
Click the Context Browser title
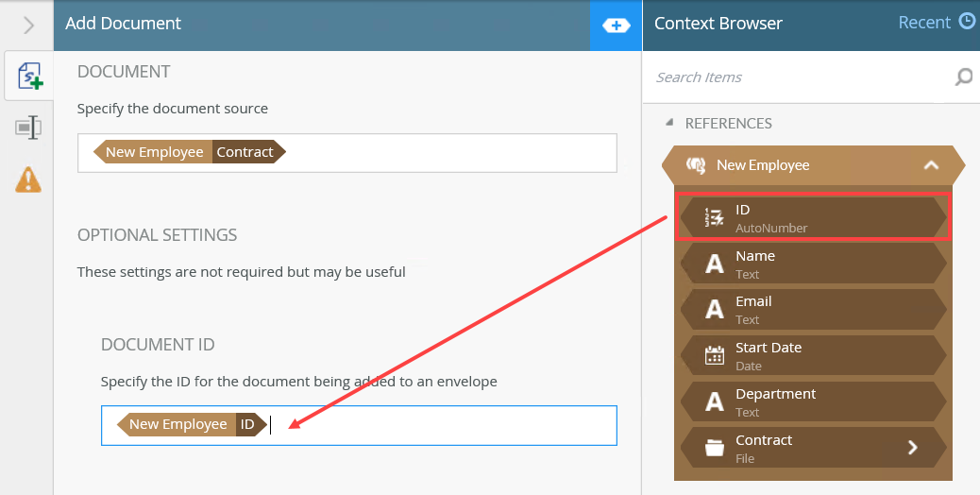coord(718,24)
